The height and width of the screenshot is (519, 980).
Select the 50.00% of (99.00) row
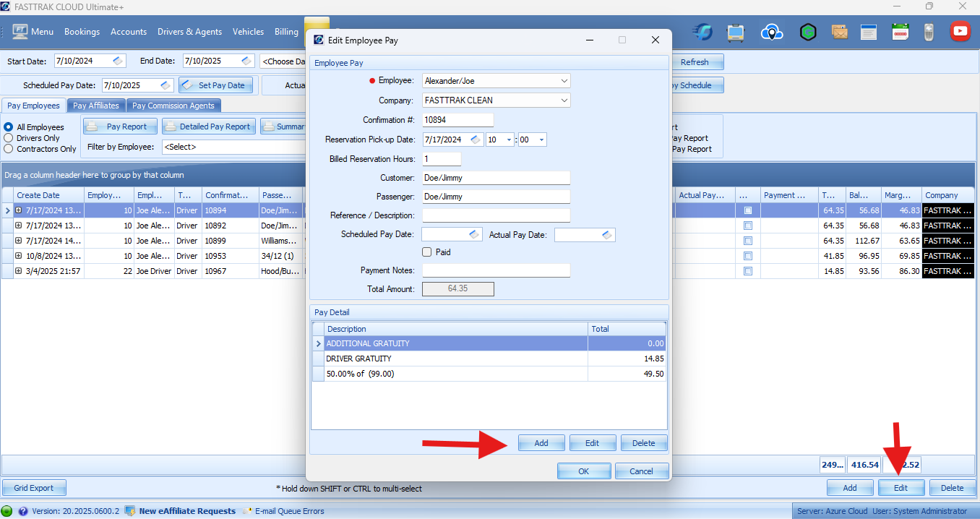click(x=489, y=374)
